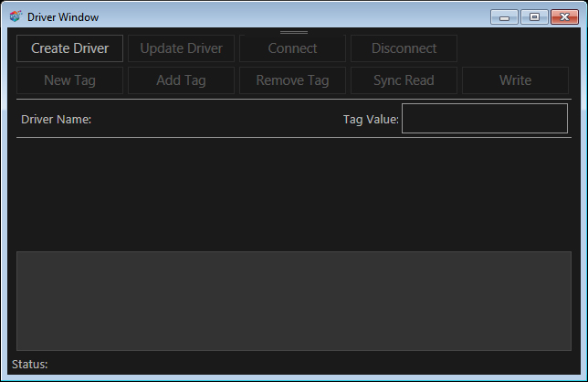Close the Driver Window
Screen dimensions: 588x382
click(564, 16)
